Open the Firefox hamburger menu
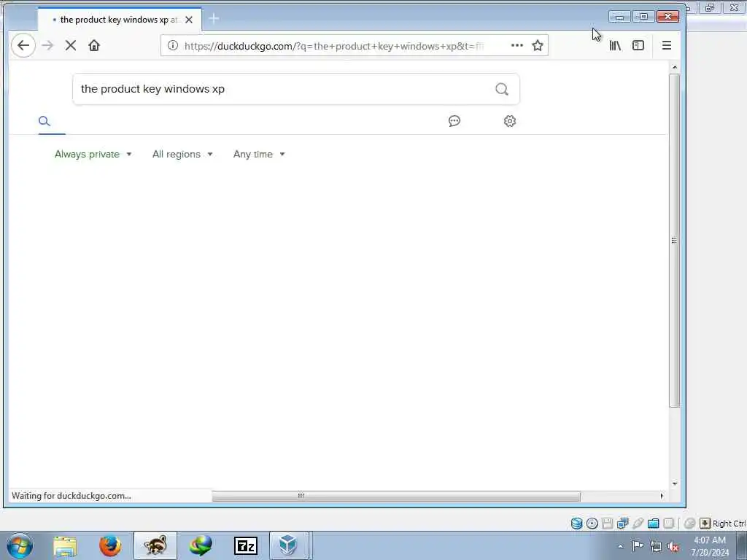 point(667,45)
